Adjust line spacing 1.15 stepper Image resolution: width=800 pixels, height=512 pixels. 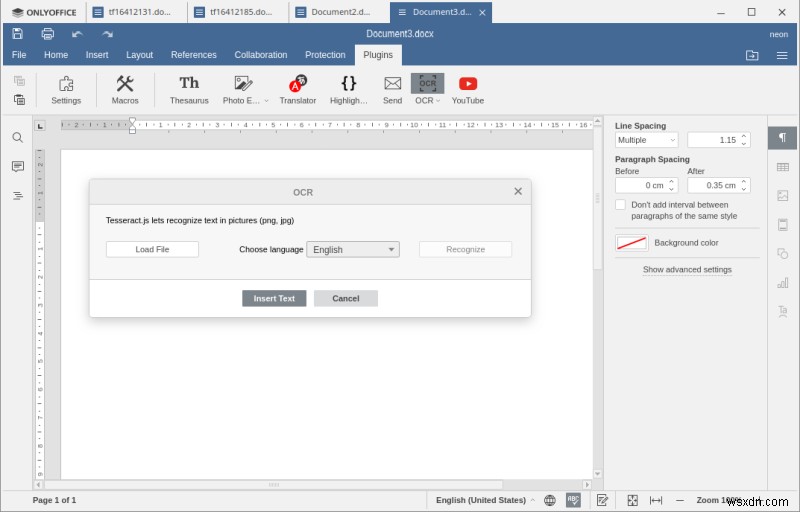pos(744,140)
